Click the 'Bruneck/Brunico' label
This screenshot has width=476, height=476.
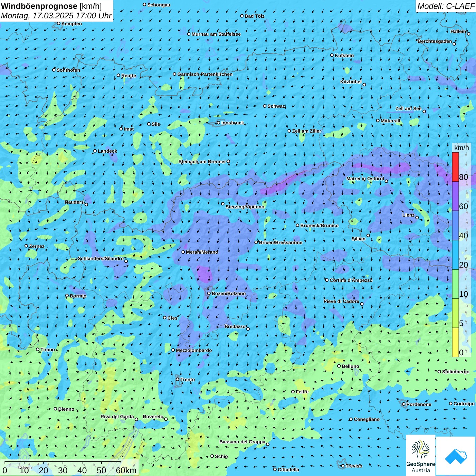pos(319,225)
